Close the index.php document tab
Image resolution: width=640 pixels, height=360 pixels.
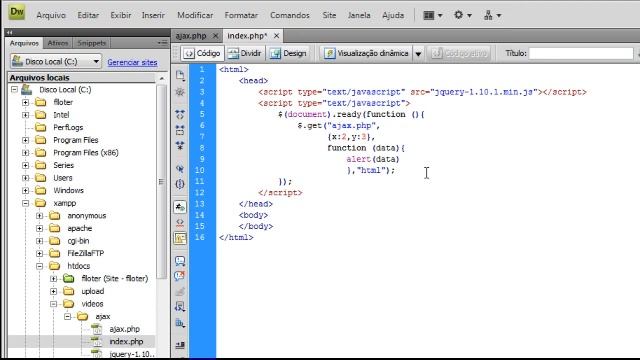(x=276, y=36)
